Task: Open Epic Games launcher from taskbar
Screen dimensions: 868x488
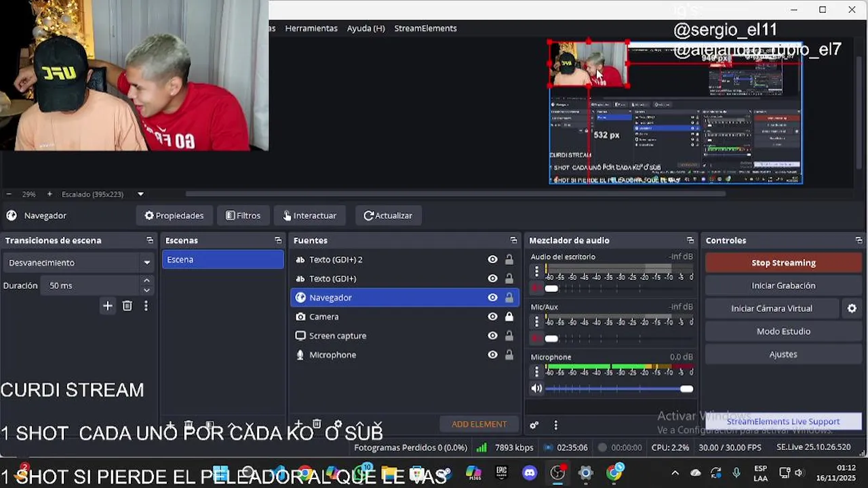Action: click(502, 473)
